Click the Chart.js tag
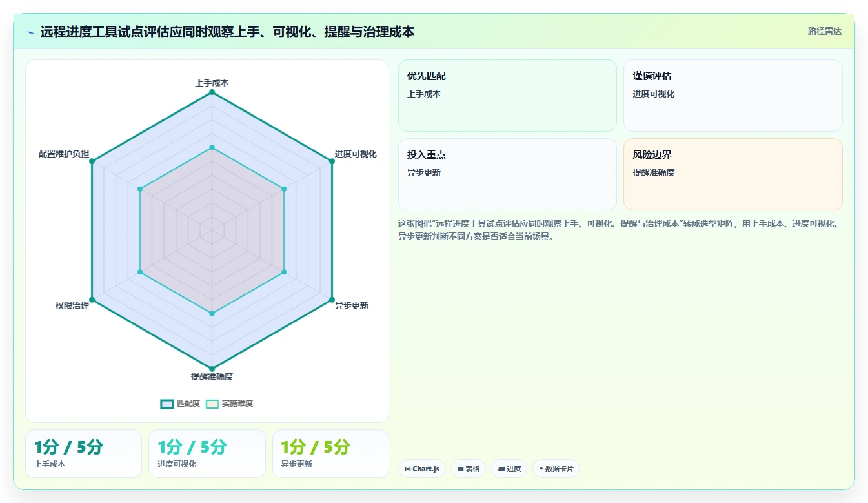 [x=422, y=469]
